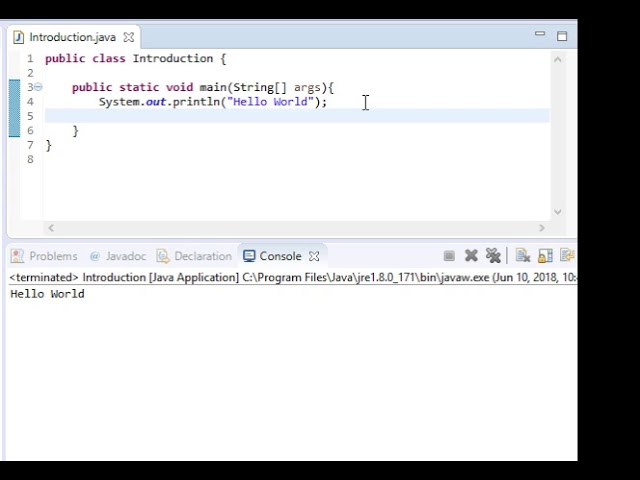Screen dimensions: 640x480
Task: Open the Javadoc tab
Action: [118, 256]
